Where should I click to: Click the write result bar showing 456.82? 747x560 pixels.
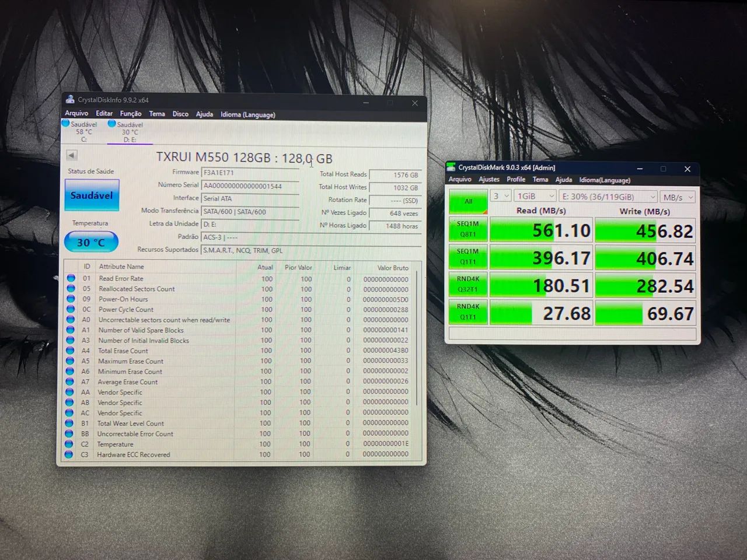(x=645, y=231)
